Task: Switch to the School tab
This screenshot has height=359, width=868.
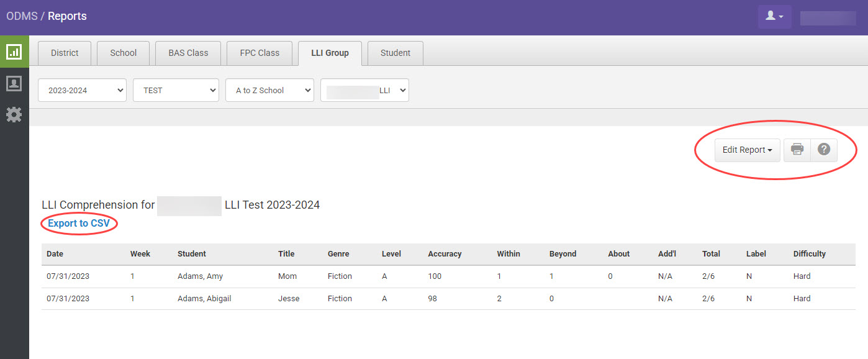Action: [x=123, y=53]
